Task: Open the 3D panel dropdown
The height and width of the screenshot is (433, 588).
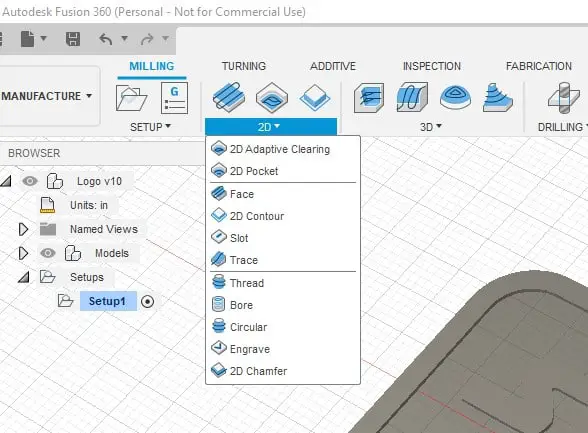Action: click(x=431, y=127)
